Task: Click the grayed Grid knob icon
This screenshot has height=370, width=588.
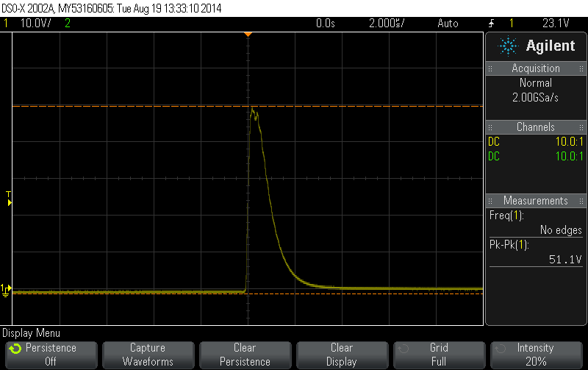Action: [404, 349]
